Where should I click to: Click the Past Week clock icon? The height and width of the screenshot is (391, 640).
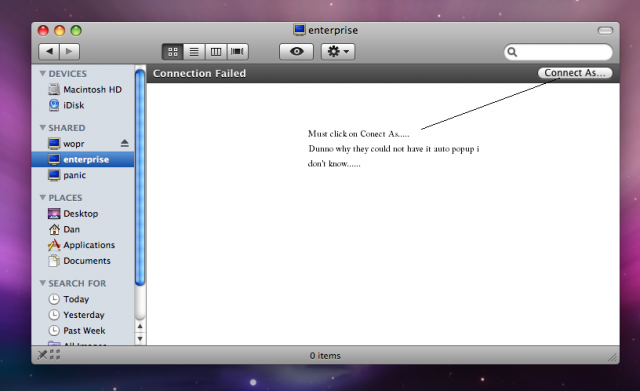(x=54, y=331)
